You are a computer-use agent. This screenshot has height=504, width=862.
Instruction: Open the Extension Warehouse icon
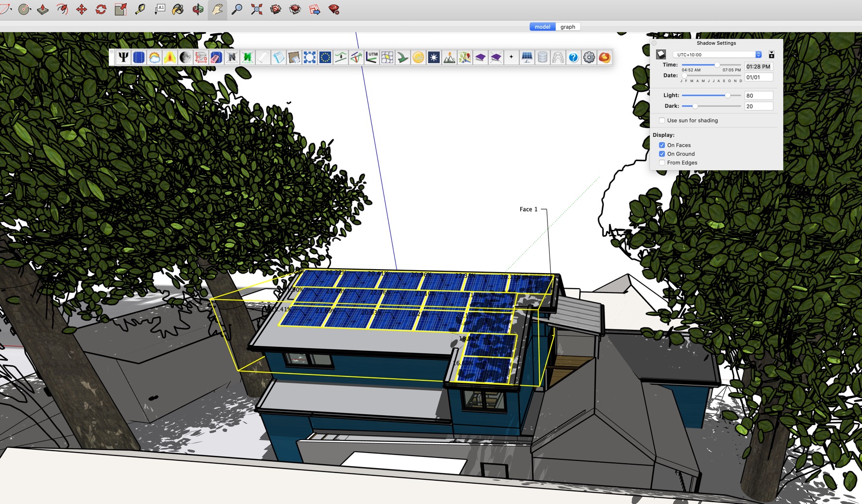click(295, 9)
